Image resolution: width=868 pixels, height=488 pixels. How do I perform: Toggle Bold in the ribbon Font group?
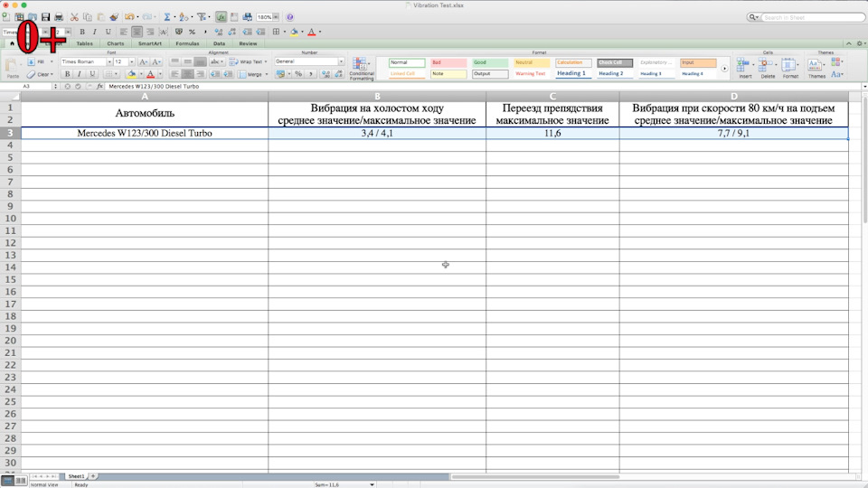tap(68, 73)
